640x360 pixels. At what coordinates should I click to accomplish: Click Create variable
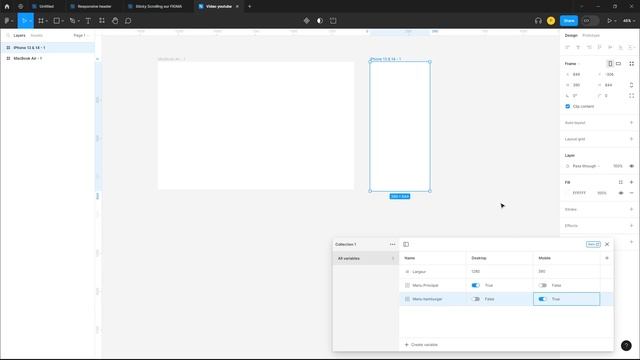pos(421,345)
